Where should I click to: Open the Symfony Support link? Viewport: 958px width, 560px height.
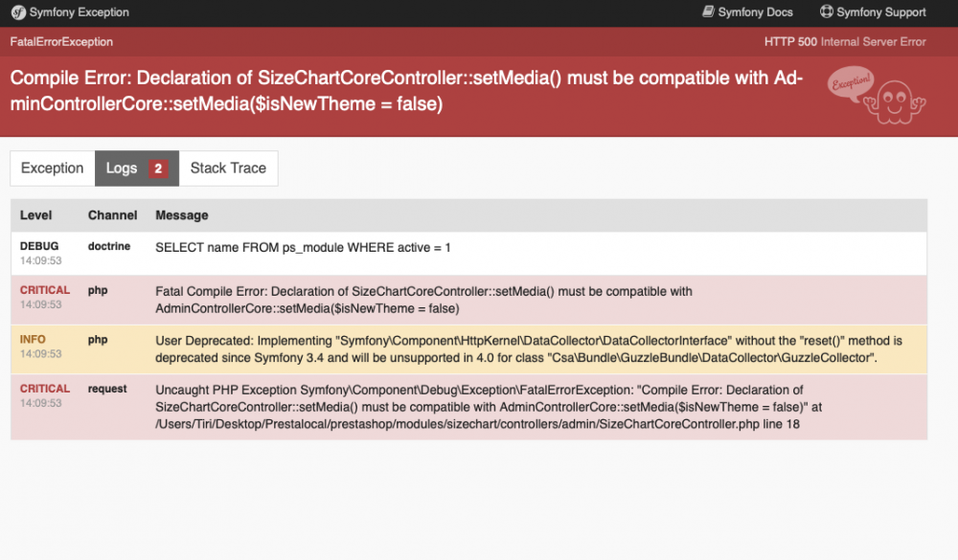coord(881,12)
